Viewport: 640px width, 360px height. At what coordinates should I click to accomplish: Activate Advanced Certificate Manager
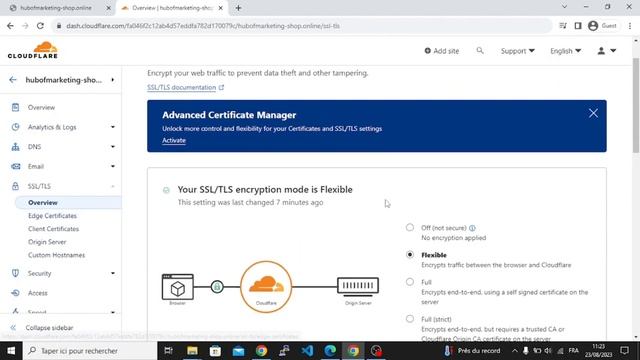[174, 140]
